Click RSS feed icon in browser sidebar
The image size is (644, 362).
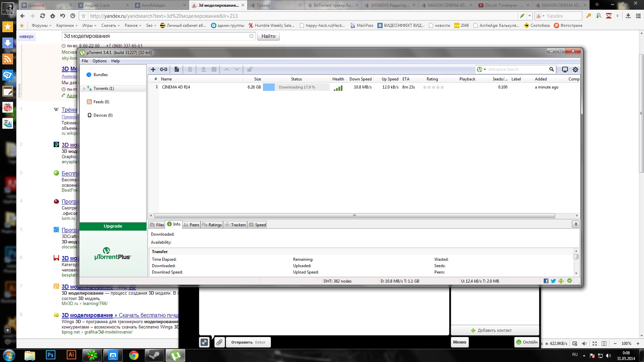(8, 59)
